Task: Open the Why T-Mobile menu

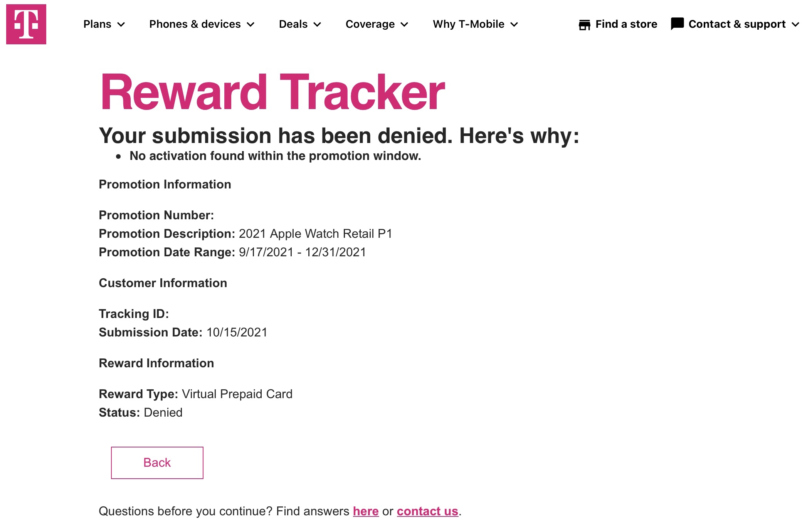Action: pyautogui.click(x=468, y=24)
